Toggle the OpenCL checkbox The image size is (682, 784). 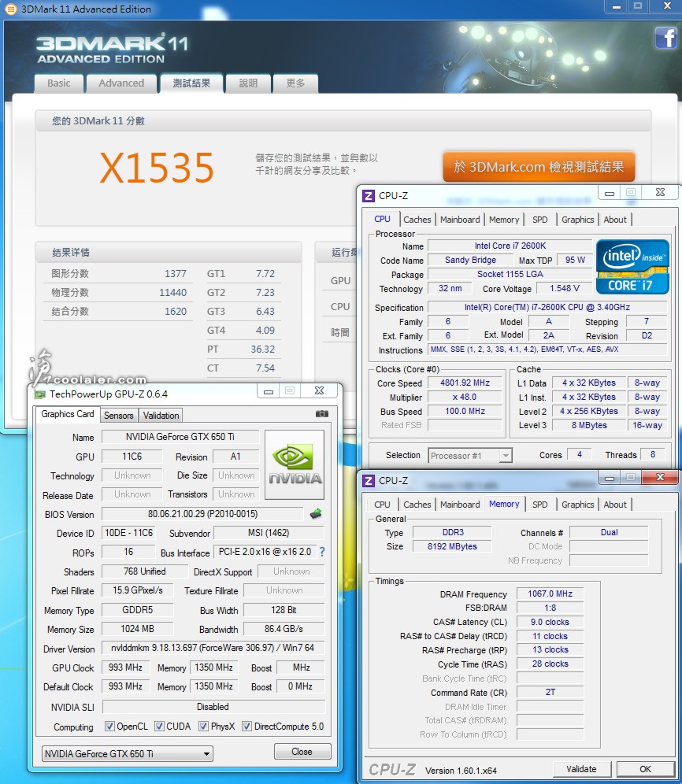(x=109, y=726)
